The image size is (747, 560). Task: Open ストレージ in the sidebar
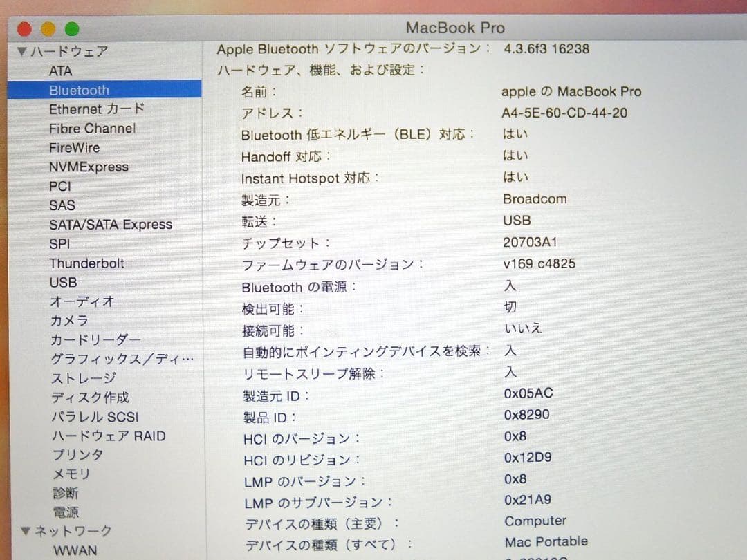pyautogui.click(x=84, y=378)
